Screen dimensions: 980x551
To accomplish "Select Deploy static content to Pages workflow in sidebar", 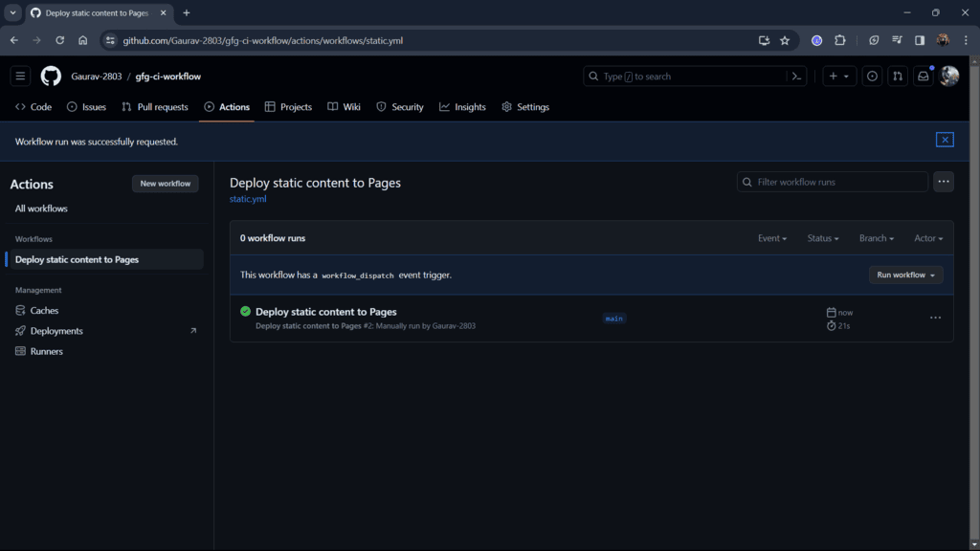I will [106, 259].
